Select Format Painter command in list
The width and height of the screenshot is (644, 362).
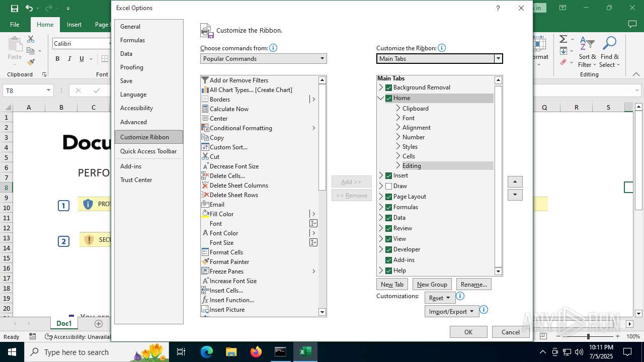tap(259, 262)
